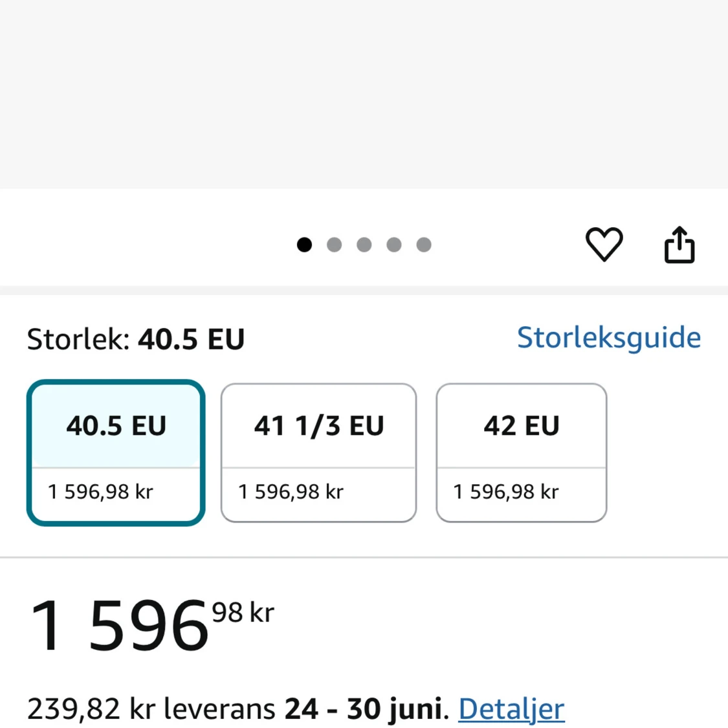Tap price beneath the 42 EU size
This screenshot has width=728, height=728.
pos(506,492)
